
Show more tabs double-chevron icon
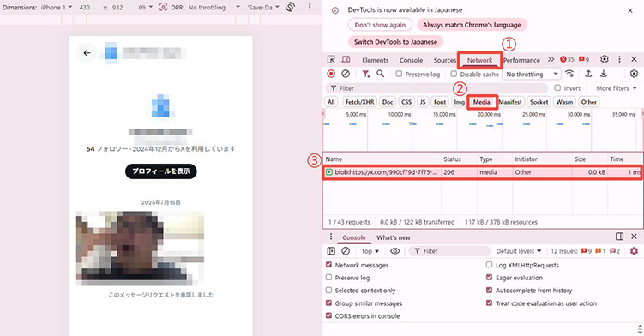(x=551, y=59)
